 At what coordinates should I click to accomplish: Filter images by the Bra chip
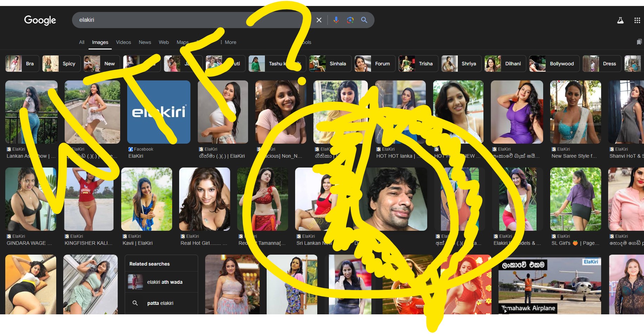pos(22,64)
